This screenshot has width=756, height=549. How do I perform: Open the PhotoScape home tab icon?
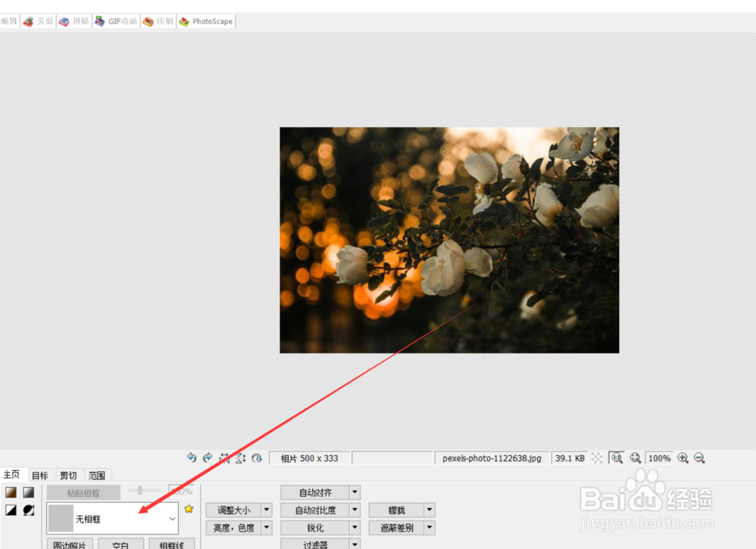[206, 21]
